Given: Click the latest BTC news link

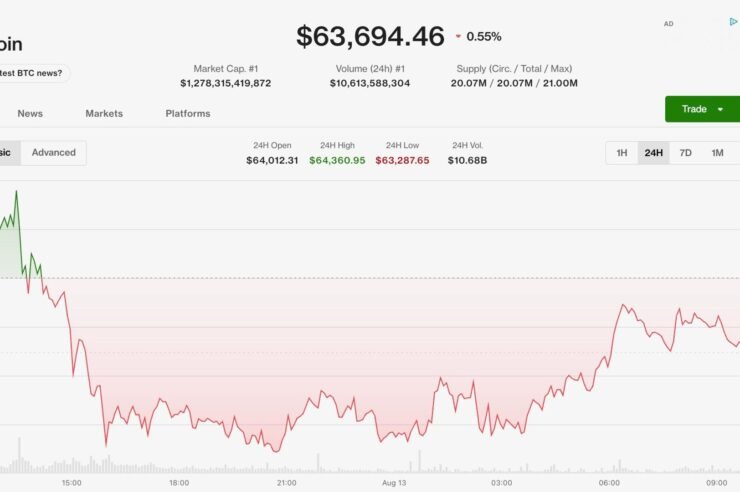Looking at the screenshot, I should click(x=33, y=73).
